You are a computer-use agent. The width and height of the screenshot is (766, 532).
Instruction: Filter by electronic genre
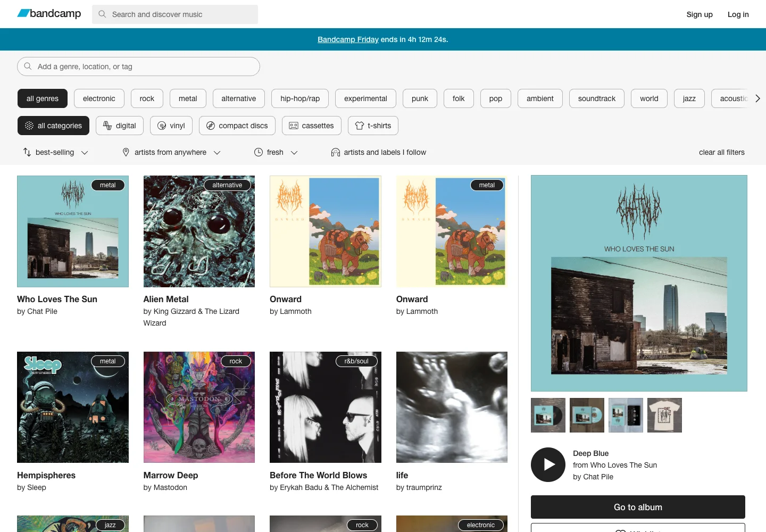(x=99, y=98)
